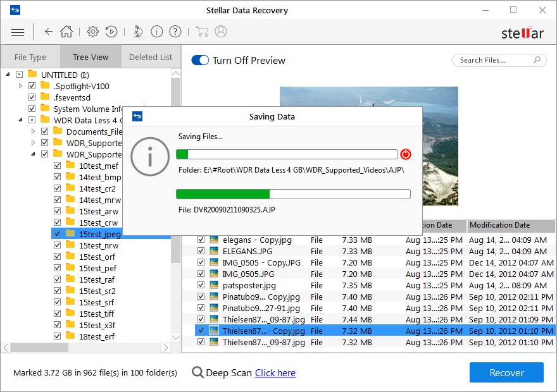Click the Search Files input field

[x=499, y=60]
